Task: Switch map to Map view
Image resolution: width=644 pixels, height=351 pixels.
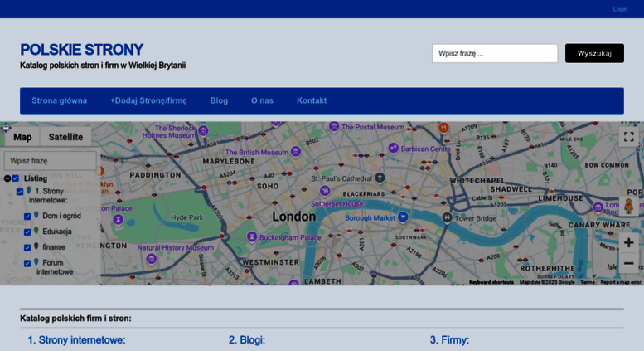Action: [x=22, y=137]
